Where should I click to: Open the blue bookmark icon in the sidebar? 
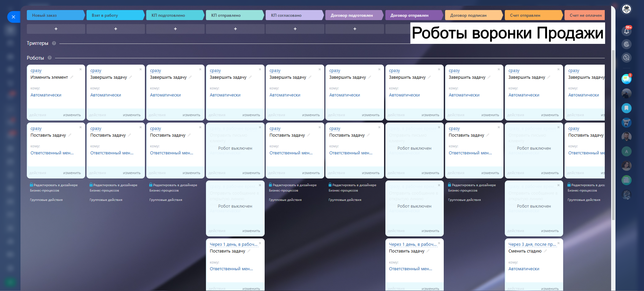click(x=626, y=108)
